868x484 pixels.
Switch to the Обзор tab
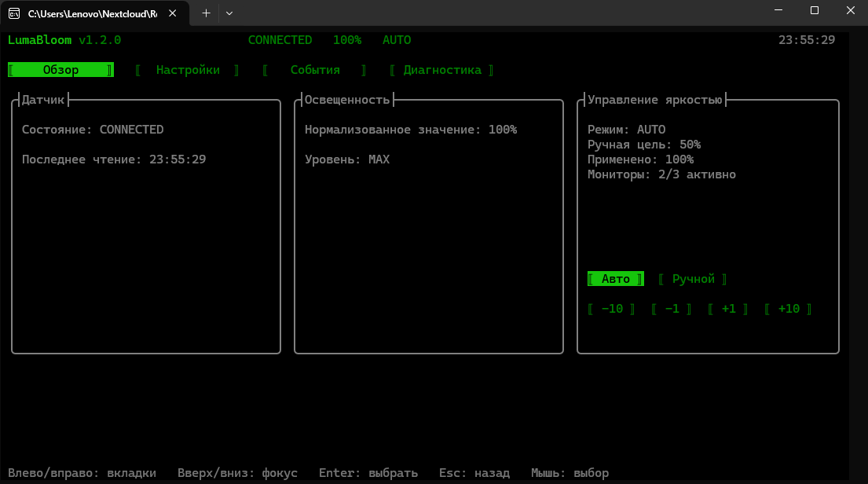(61, 70)
